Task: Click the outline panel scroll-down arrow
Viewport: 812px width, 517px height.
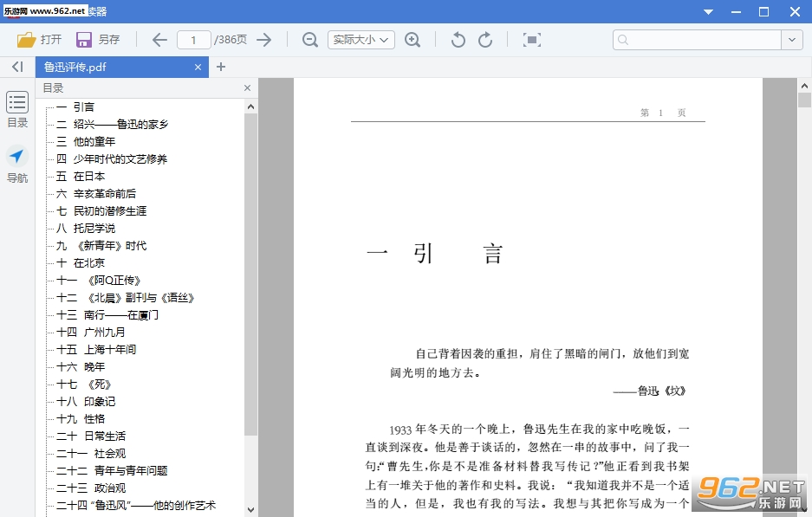Action: [x=250, y=510]
